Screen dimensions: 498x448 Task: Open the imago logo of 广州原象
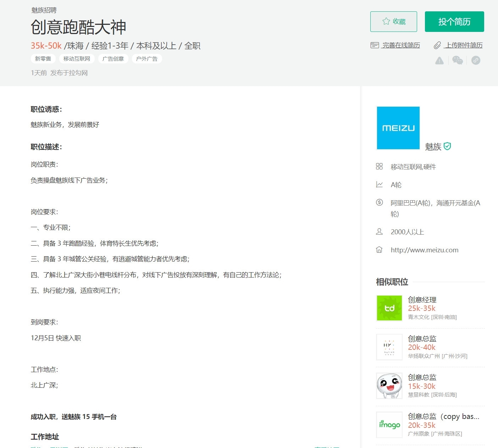click(389, 425)
